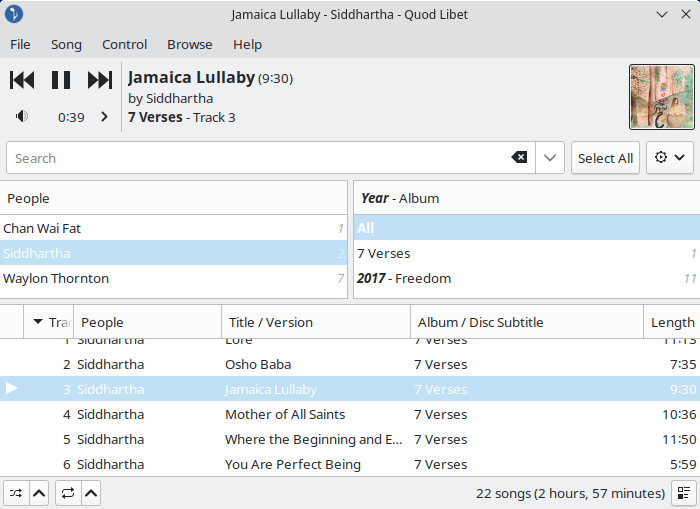
Task: Skip to the previous track
Action: pyautogui.click(x=22, y=80)
